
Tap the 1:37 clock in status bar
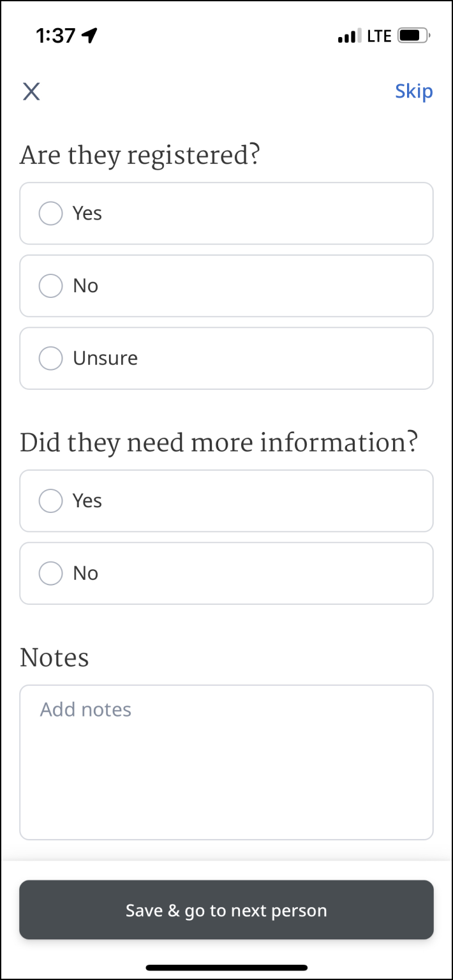[56, 36]
